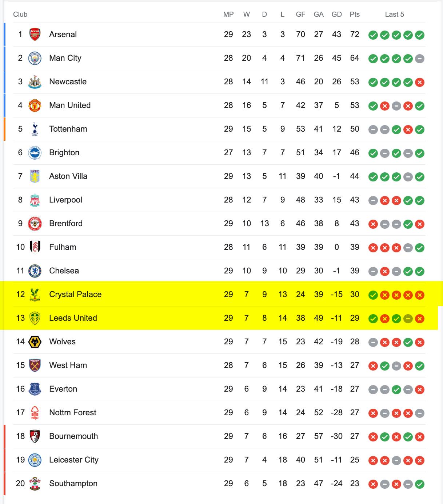443x504 pixels.
Task: Click the Tottenham cockerel crest
Action: pos(35,129)
